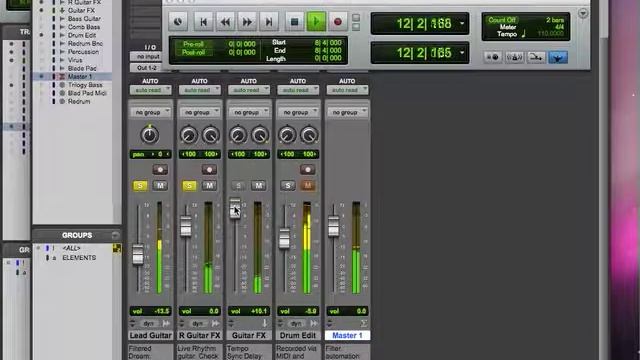Click the Lead Guitar pan knob
The width and height of the screenshot is (640, 360).
[150, 135]
